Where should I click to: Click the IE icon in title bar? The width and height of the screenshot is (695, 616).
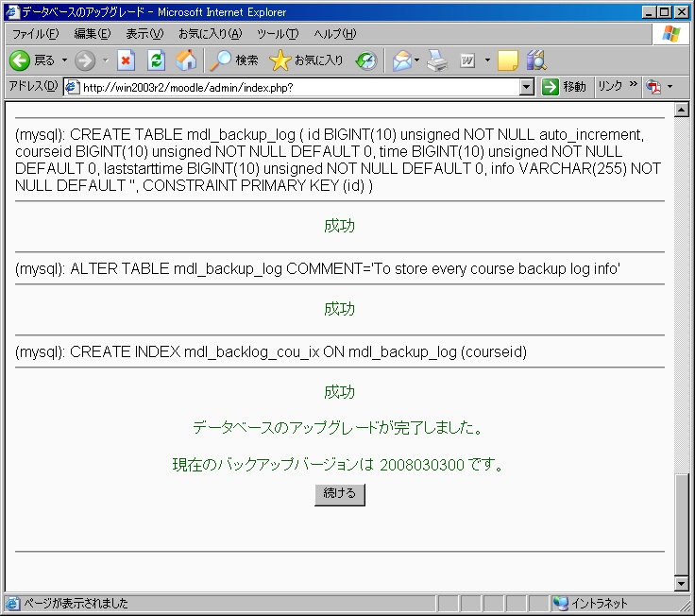tap(12, 11)
